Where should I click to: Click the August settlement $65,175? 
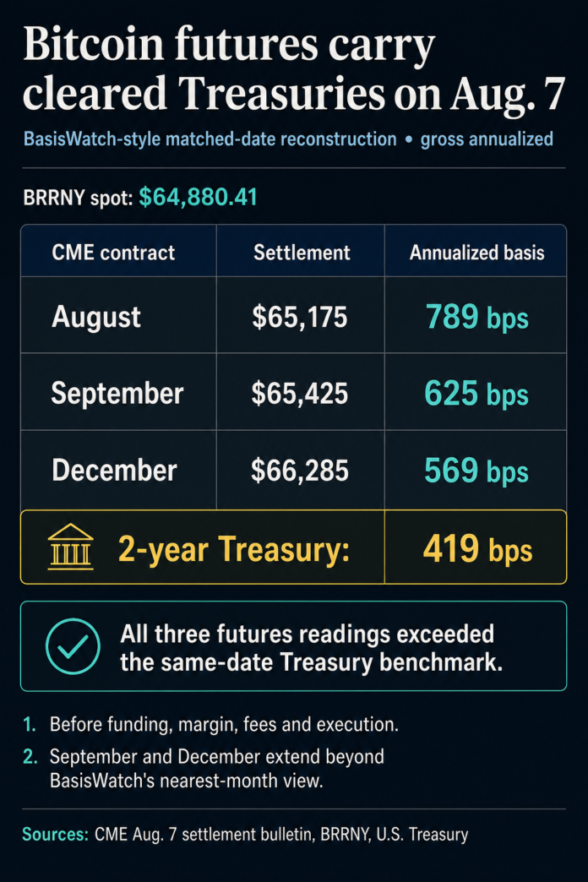pyautogui.click(x=299, y=317)
